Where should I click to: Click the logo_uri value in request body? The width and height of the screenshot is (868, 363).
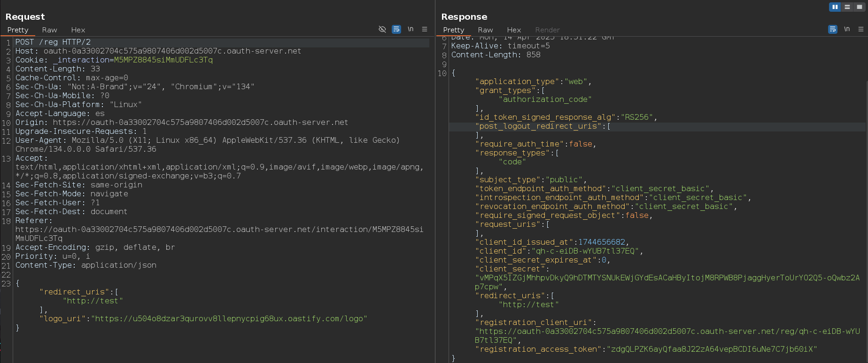click(x=229, y=319)
